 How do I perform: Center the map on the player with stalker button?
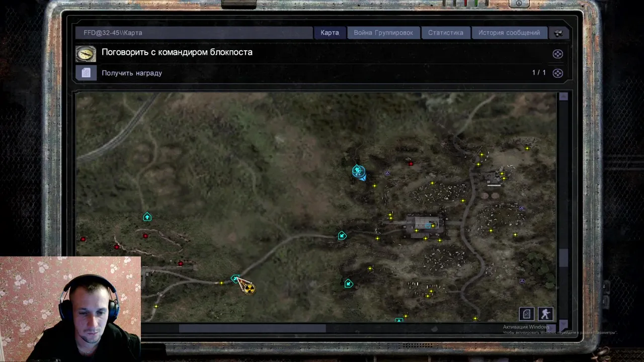pyautogui.click(x=545, y=314)
